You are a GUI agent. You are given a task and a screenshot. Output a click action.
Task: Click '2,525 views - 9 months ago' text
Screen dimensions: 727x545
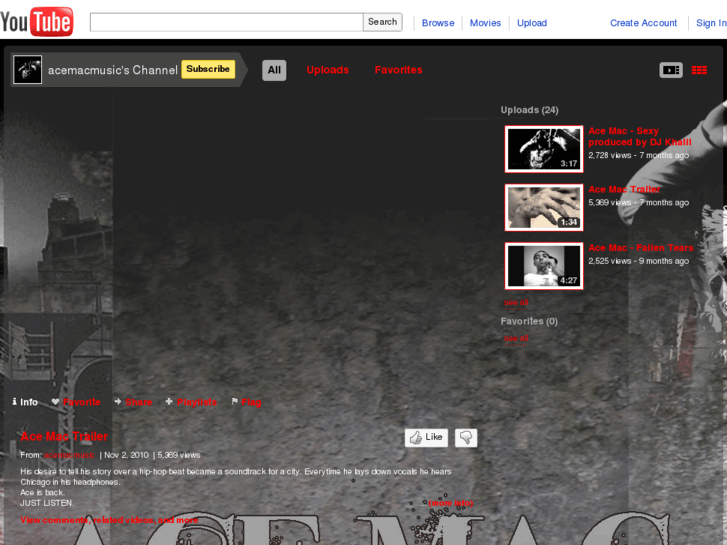click(x=638, y=261)
